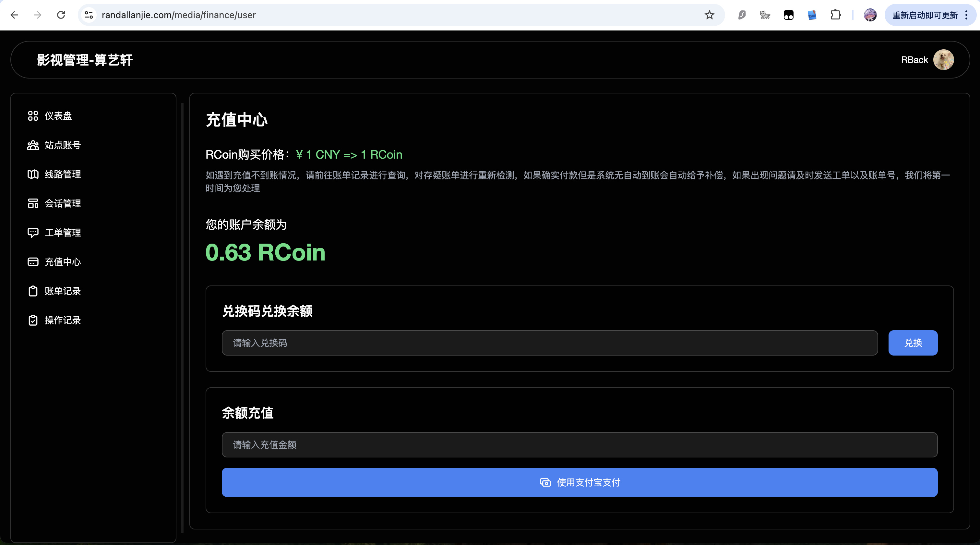Viewport: 980px width, 545px height.
Task: Focus the 请输入兑换码 input field
Action: tap(549, 343)
